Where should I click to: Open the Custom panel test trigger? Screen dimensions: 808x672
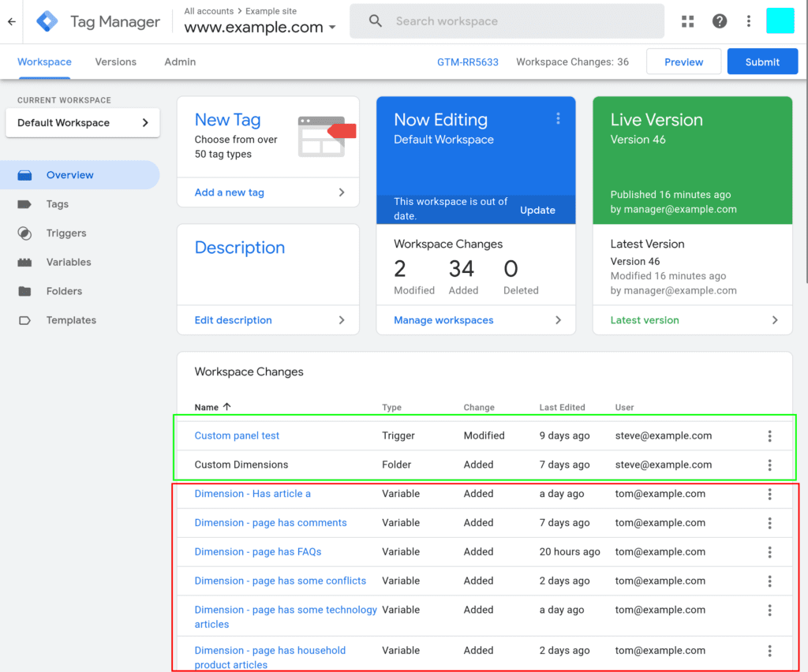coord(237,435)
